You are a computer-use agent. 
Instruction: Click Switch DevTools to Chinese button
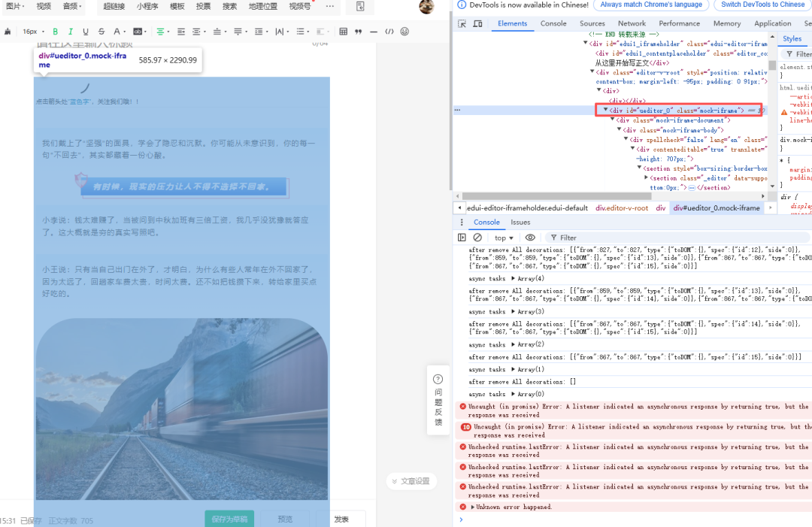763,5
